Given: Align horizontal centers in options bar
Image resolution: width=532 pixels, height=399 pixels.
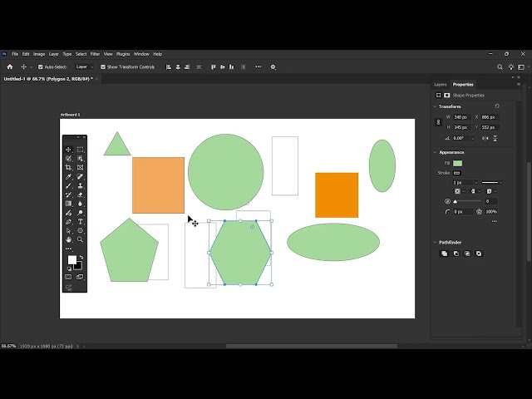Looking at the screenshot, I should [178, 67].
